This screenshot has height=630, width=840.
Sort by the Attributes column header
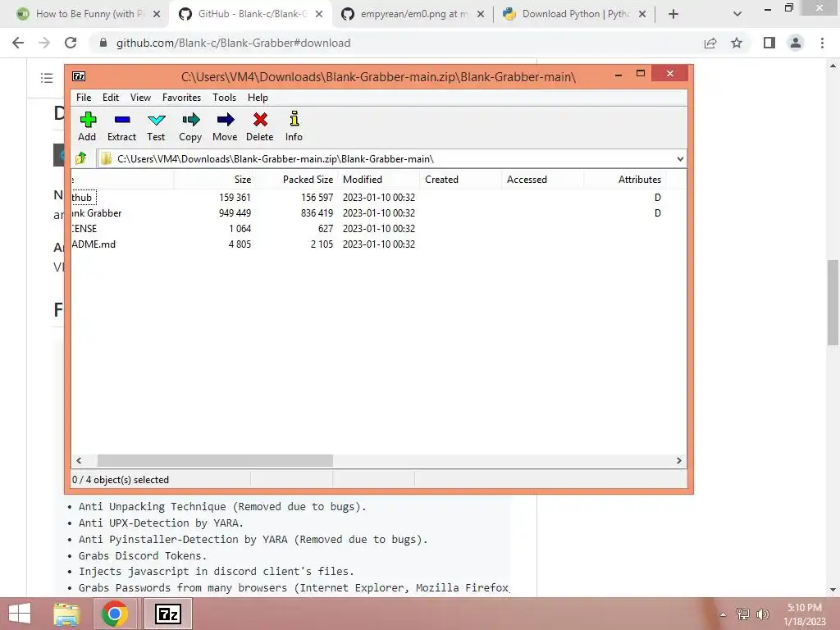click(x=624, y=180)
